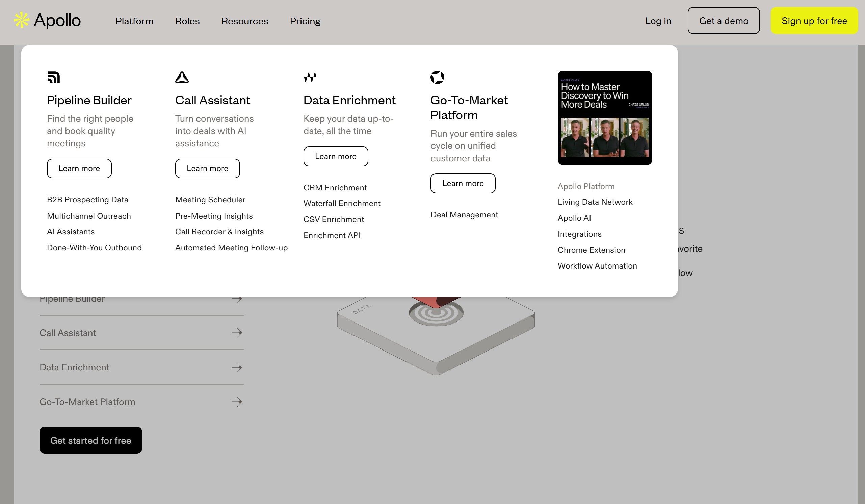
Task: Go to the Pricing page
Action: [x=305, y=21]
